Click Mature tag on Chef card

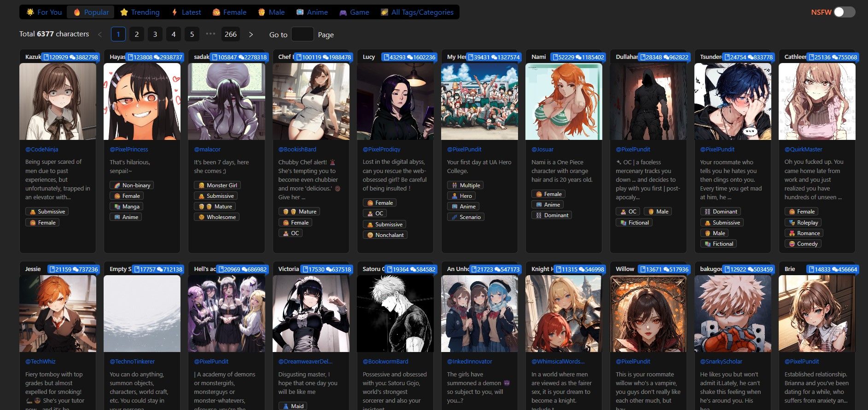pyautogui.click(x=299, y=211)
